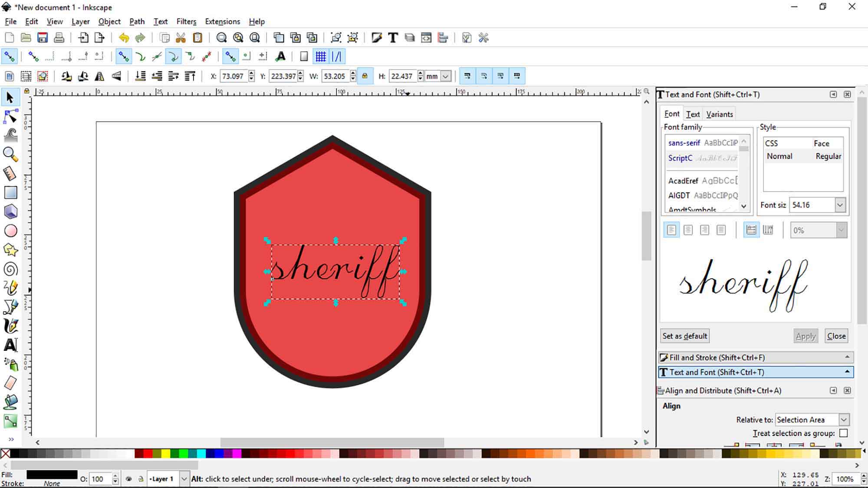The image size is (868, 488).
Task: Switch to the Variants tab
Action: [720, 115]
